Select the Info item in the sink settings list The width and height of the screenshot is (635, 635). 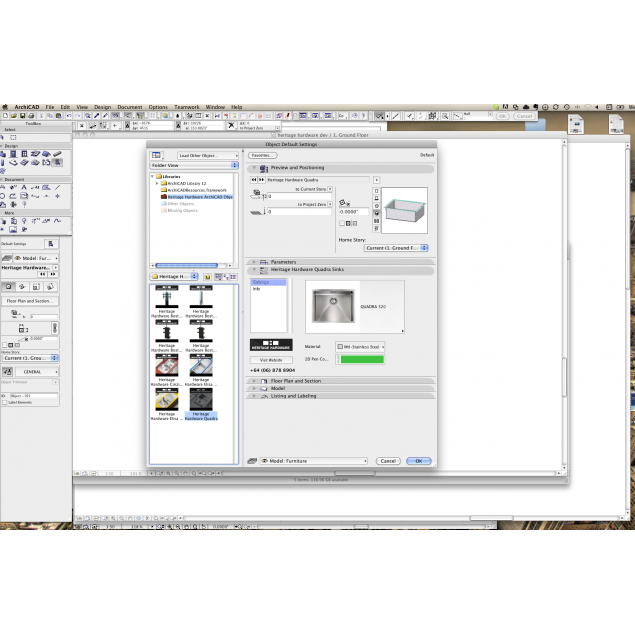pos(256,289)
